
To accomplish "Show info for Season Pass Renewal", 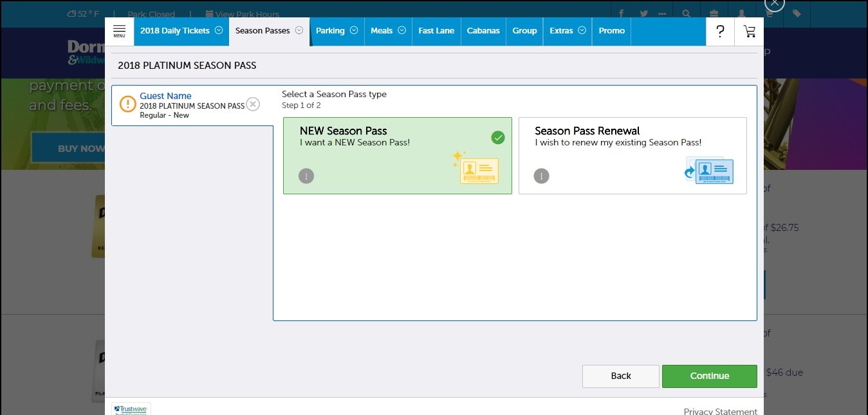I will (542, 176).
